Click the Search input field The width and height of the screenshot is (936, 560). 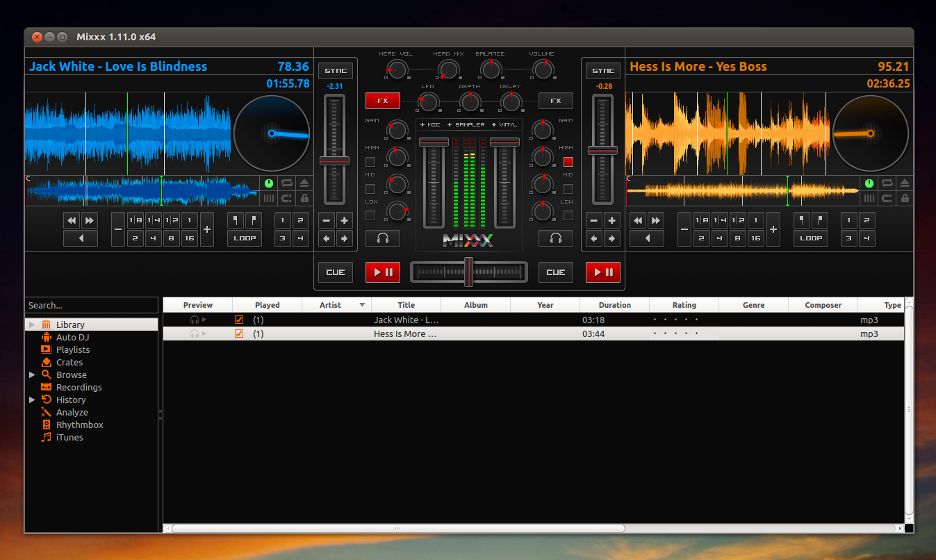tap(92, 305)
